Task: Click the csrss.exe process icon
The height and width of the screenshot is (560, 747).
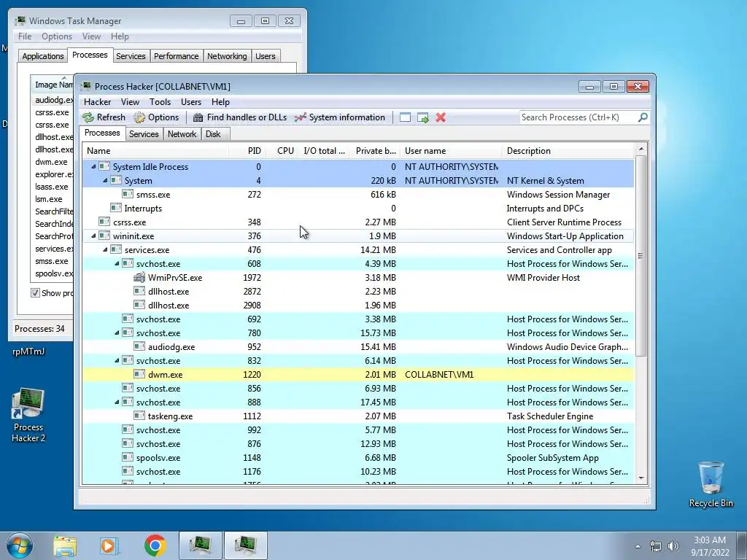Action: pyautogui.click(x=104, y=222)
